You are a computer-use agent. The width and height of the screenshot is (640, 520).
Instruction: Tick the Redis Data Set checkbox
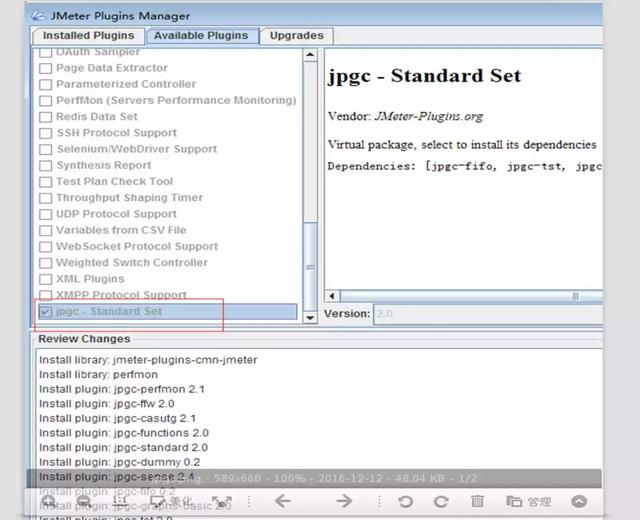(x=45, y=117)
